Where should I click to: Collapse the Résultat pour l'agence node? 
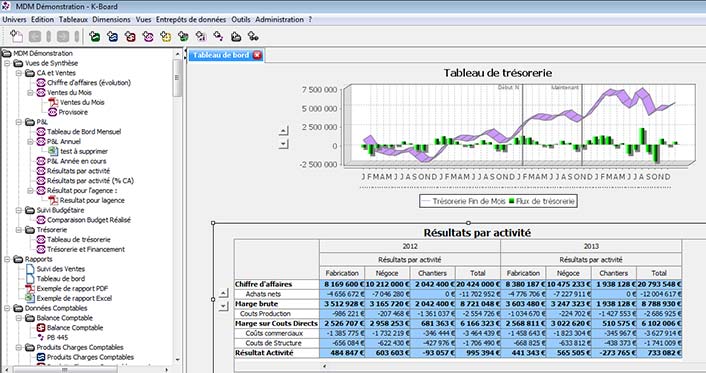click(31, 191)
